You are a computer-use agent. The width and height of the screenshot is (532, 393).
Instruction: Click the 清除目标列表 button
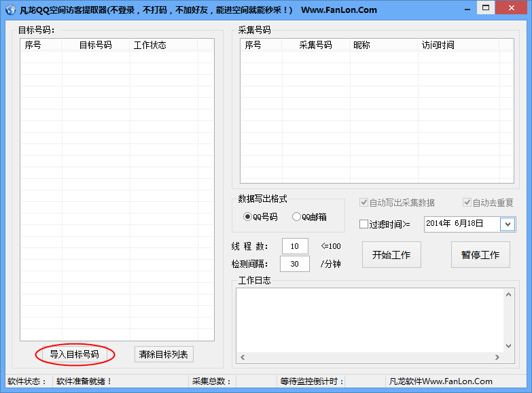(164, 354)
